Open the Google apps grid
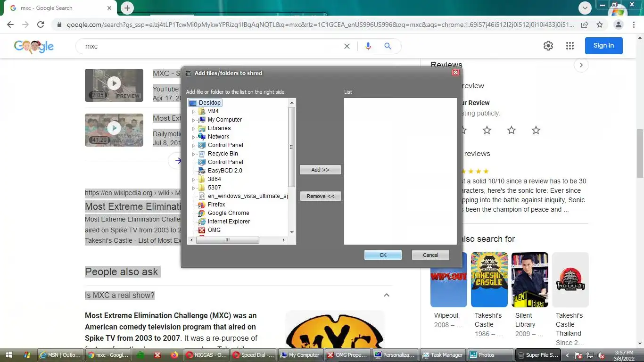This screenshot has width=644, height=362. pos(570,46)
